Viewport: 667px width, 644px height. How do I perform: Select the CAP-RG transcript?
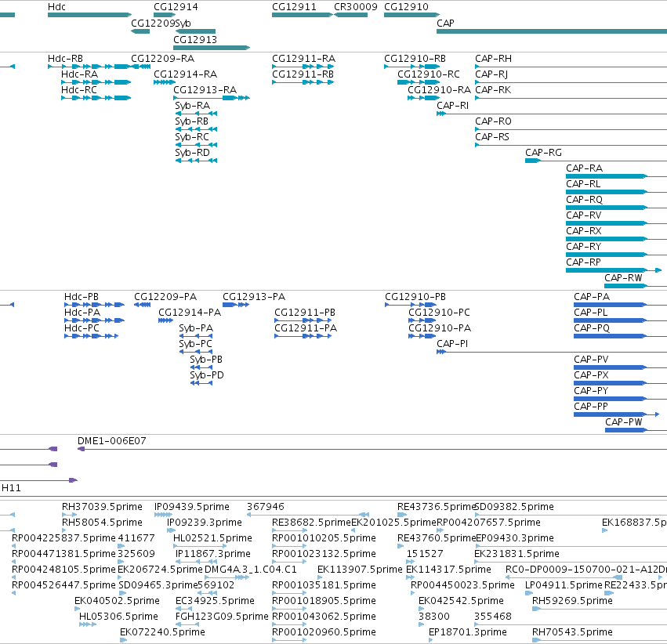coord(596,161)
